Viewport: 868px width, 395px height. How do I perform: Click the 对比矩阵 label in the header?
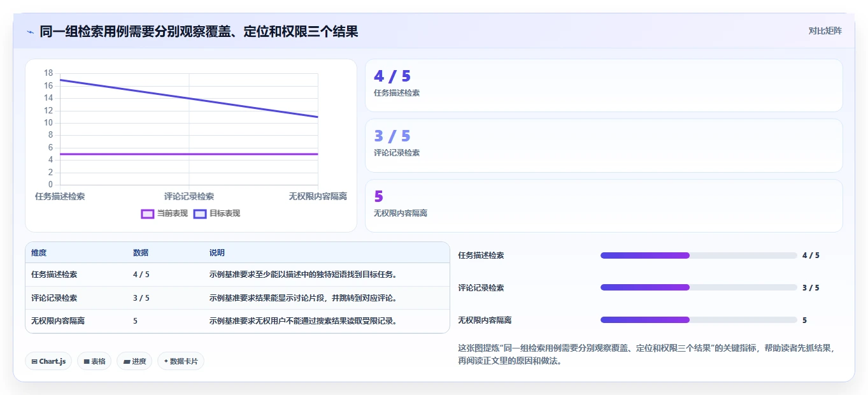[x=825, y=31]
